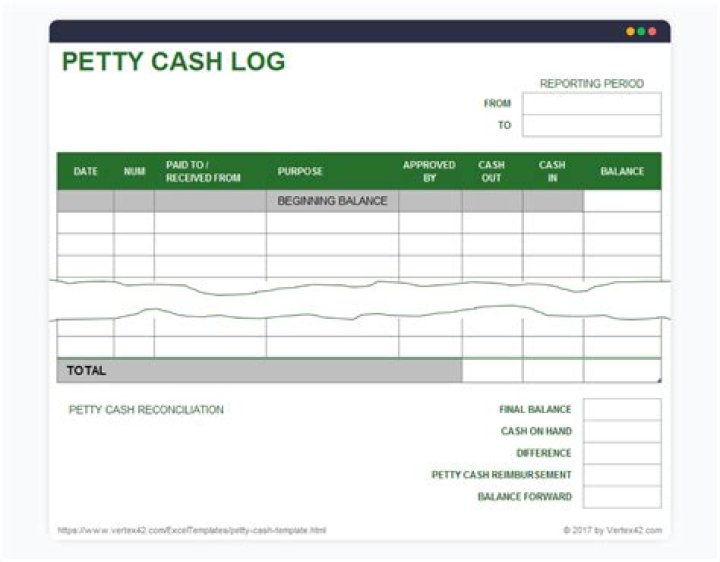720x562 pixels.
Task: Select the BALANCE column header
Action: (622, 171)
